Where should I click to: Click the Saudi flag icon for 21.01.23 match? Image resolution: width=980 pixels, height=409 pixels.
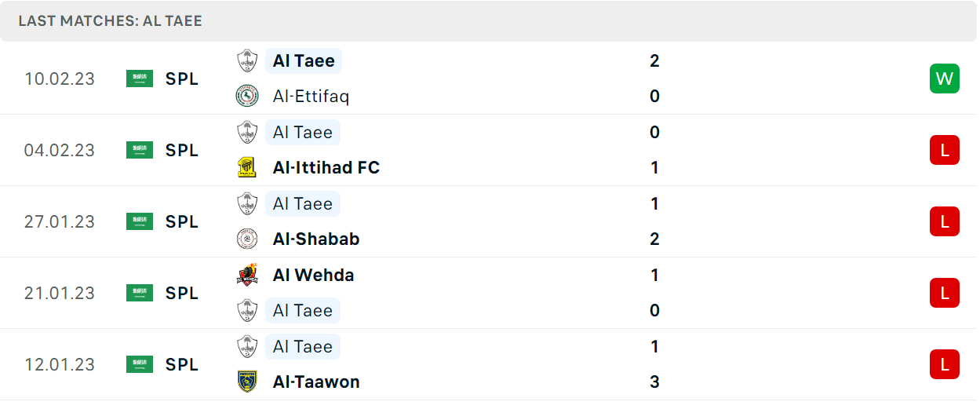[140, 293]
